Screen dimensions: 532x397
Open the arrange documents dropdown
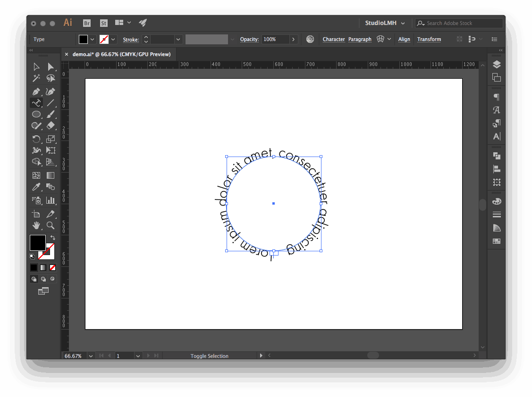point(123,23)
